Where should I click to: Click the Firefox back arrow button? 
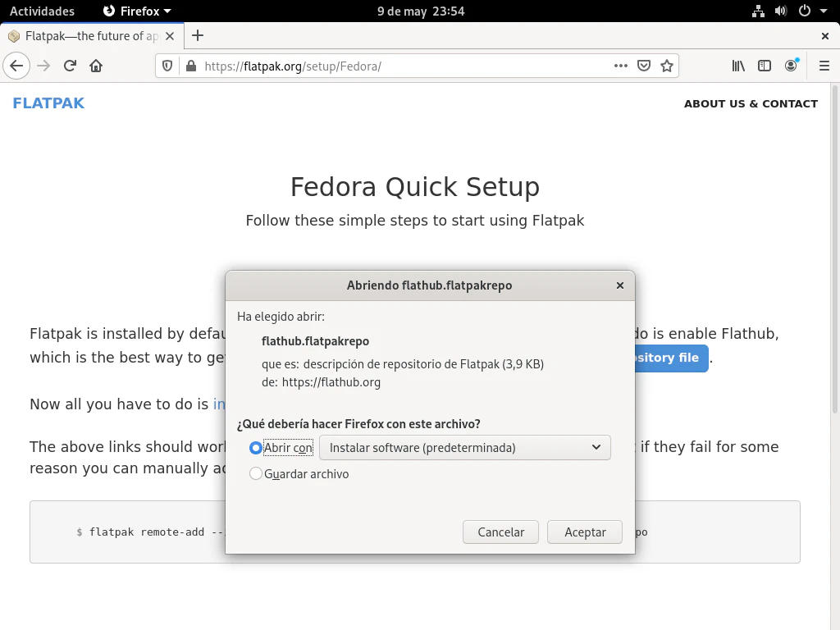click(16, 66)
